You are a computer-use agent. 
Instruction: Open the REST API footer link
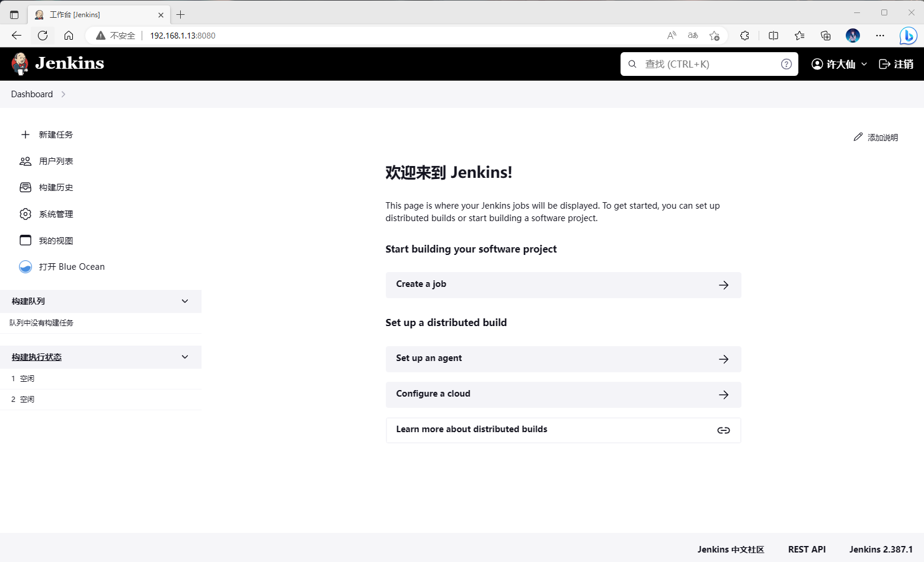click(x=807, y=550)
